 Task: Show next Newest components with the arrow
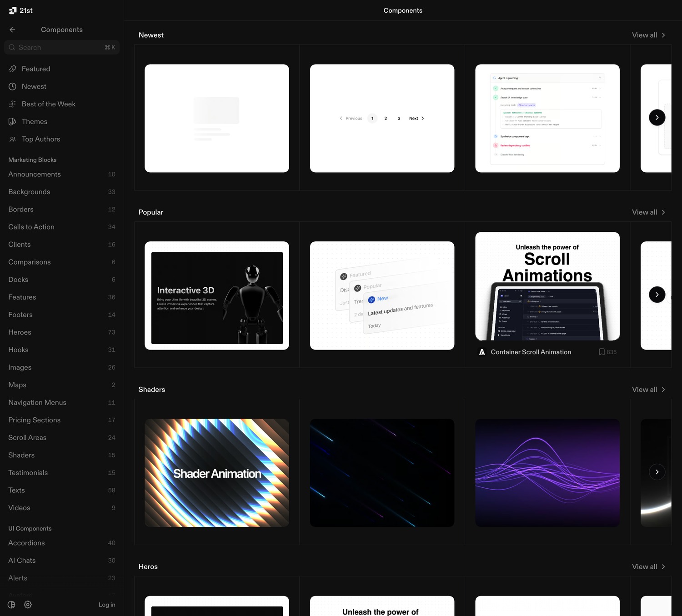coord(657,117)
